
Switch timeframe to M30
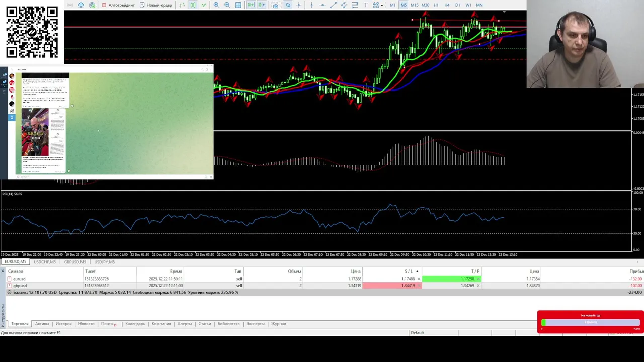[425, 5]
